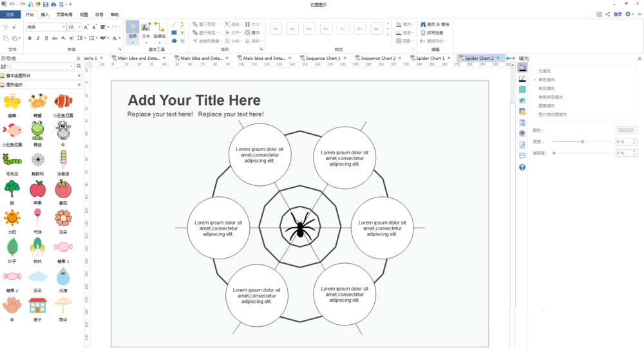
Task: Activate the 文本 text tool
Action: (x=146, y=31)
